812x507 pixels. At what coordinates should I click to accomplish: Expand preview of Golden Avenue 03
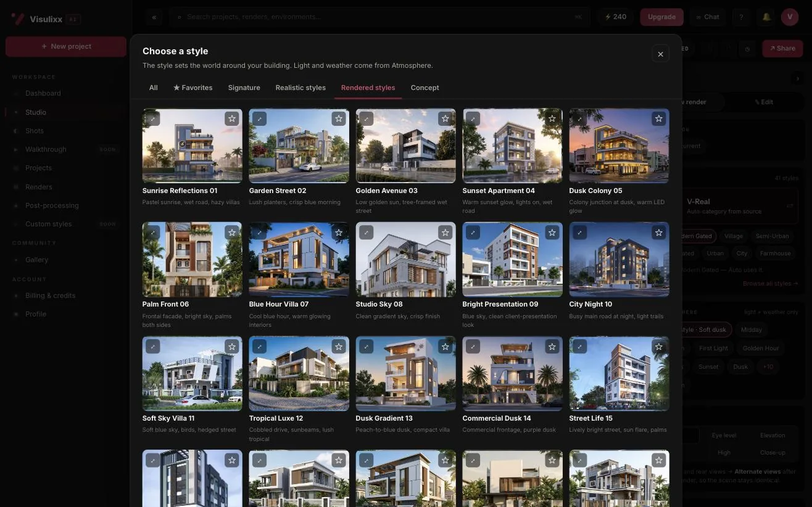[x=366, y=118]
